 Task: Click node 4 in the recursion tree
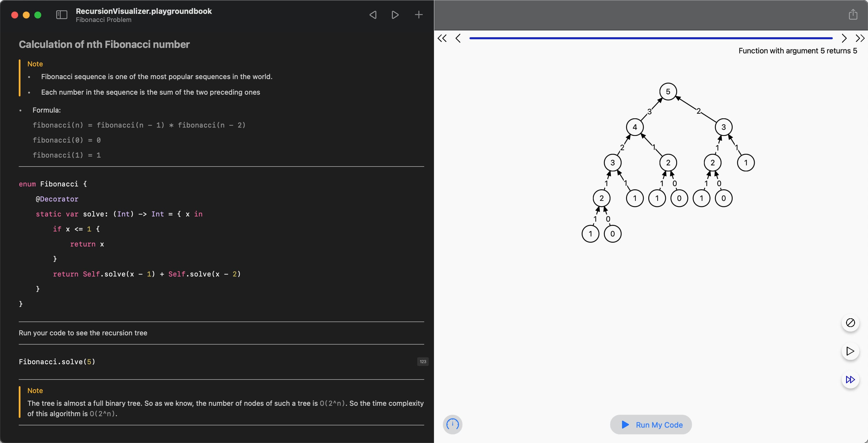pyautogui.click(x=634, y=127)
